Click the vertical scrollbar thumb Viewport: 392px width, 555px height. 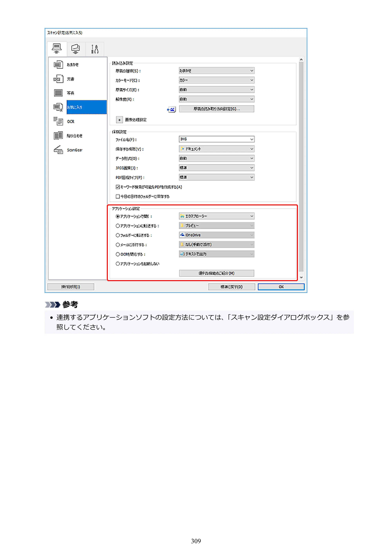tap(301, 167)
